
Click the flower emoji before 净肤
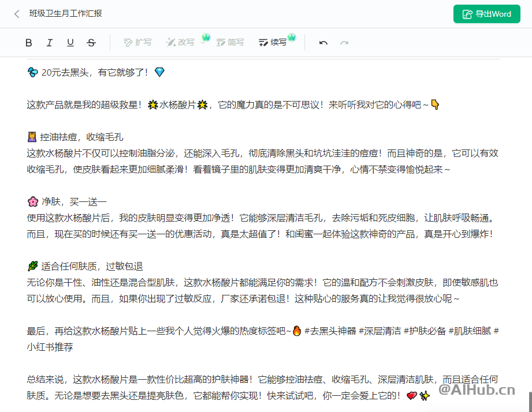(33, 201)
